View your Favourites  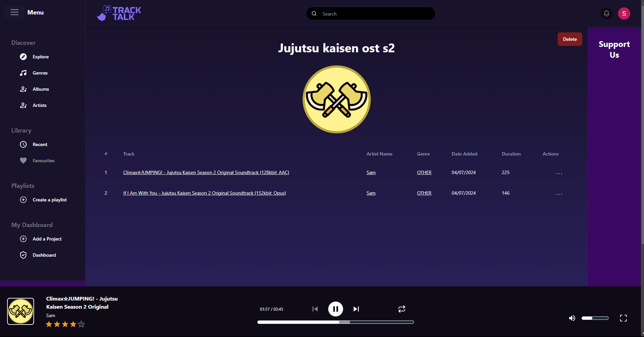44,161
